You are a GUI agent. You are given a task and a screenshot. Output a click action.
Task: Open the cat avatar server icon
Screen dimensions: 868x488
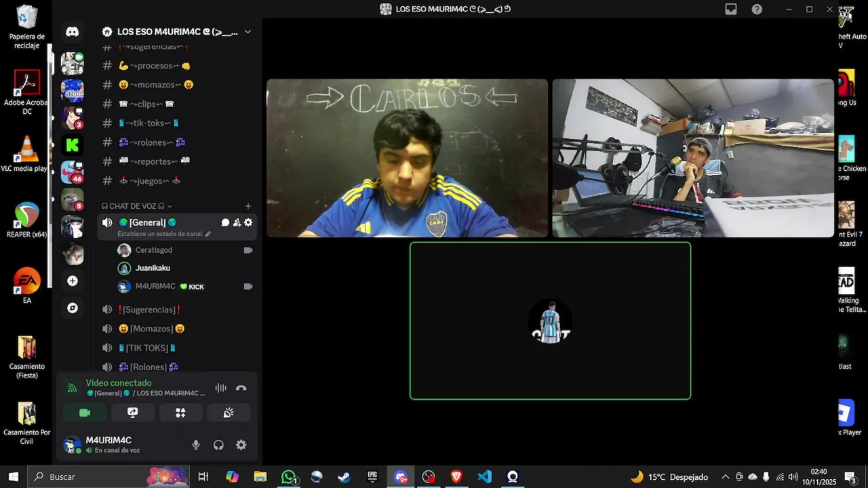pyautogui.click(x=73, y=253)
